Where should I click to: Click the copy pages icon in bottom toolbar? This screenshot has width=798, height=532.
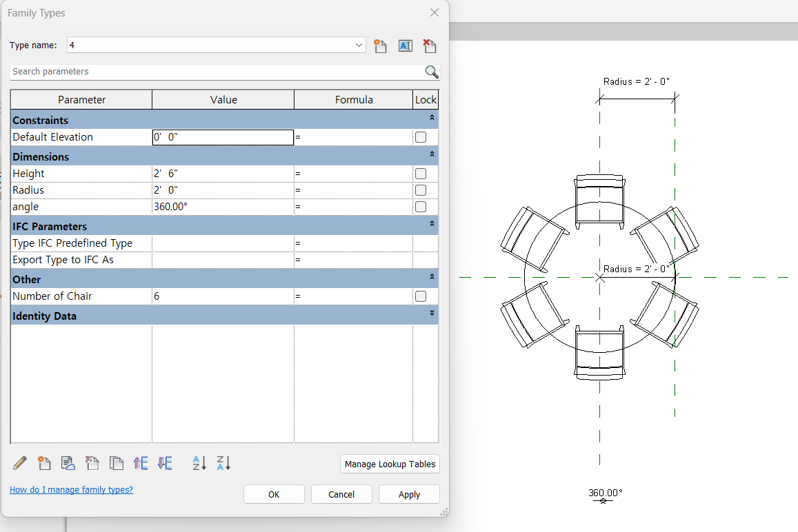pos(117,463)
